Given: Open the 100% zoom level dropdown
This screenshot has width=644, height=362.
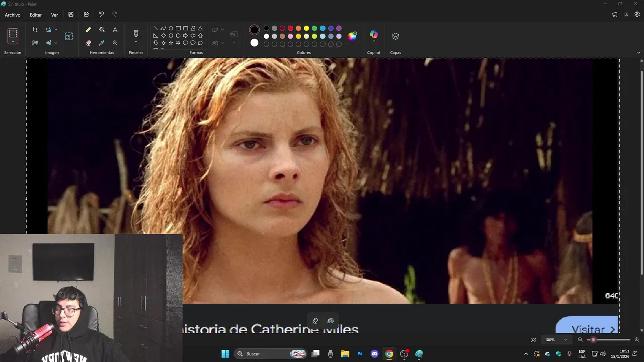Looking at the screenshot, I should click(x=555, y=340).
